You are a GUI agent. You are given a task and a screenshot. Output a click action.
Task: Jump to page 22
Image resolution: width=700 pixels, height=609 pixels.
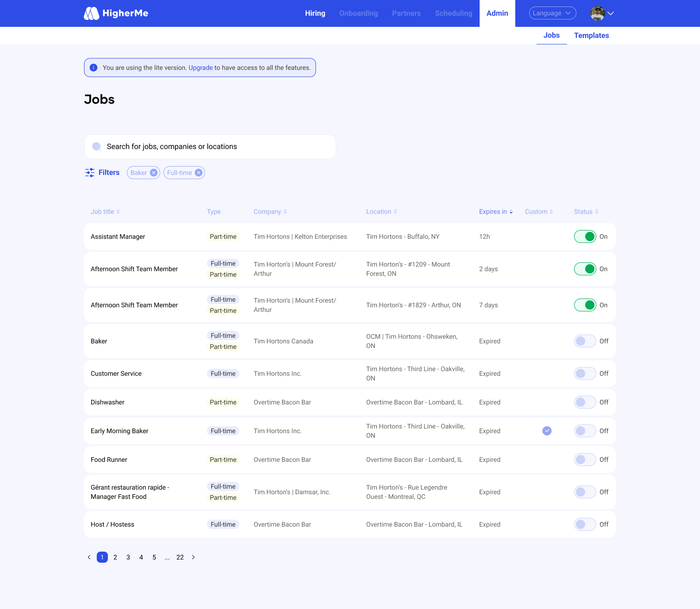pos(180,557)
